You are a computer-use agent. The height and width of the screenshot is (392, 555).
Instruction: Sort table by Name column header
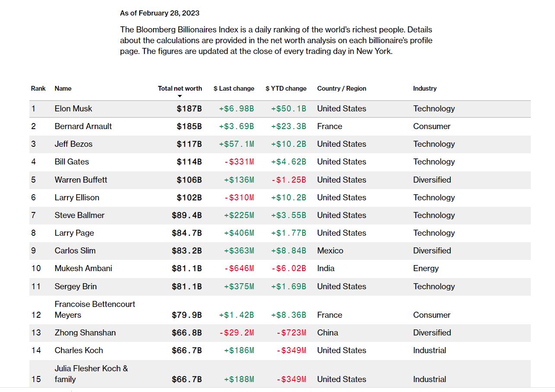point(63,89)
